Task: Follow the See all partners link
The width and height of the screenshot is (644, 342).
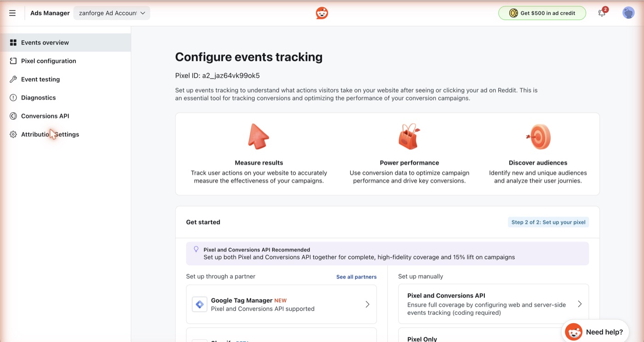Action: click(x=356, y=277)
